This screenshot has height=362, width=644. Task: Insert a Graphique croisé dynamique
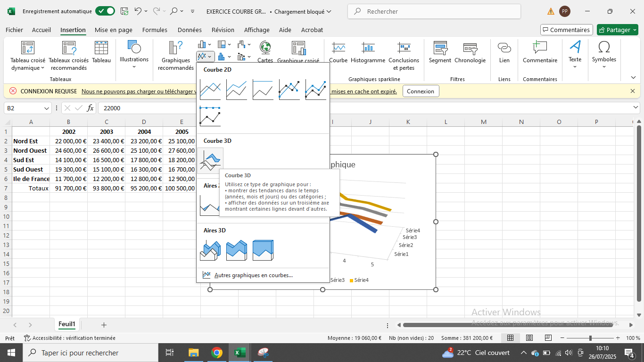tap(298, 52)
